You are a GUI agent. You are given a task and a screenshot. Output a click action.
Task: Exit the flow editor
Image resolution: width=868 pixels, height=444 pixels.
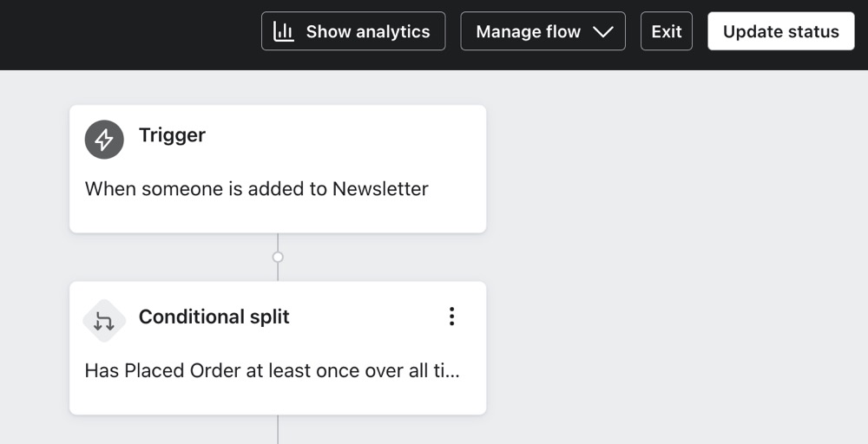[666, 31]
